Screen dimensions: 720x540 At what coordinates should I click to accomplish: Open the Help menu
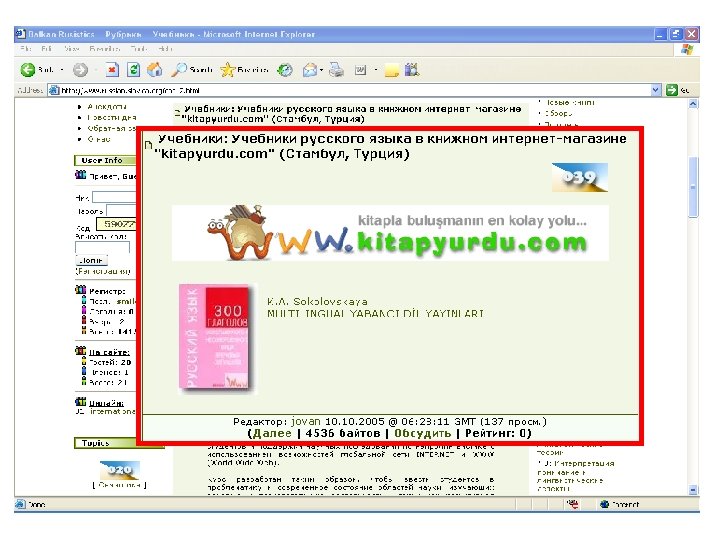(x=164, y=48)
